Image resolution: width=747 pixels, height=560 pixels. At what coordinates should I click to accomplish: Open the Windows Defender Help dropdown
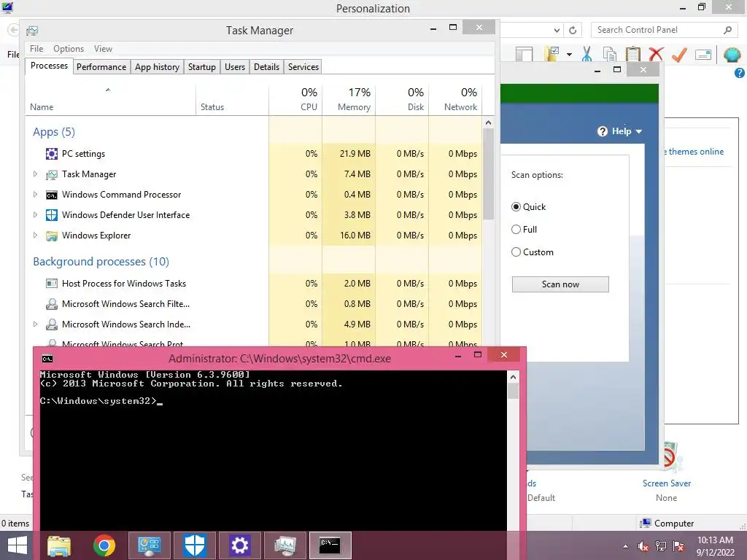pyautogui.click(x=620, y=131)
